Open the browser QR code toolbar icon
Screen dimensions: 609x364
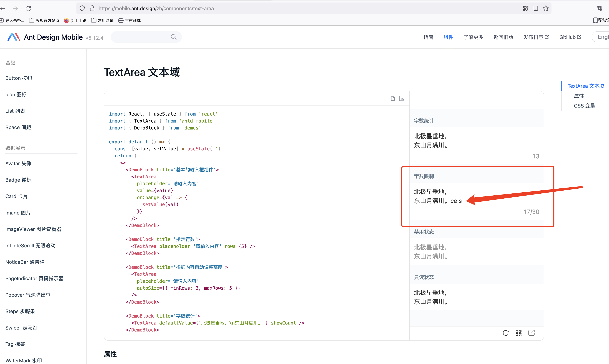[x=526, y=8]
